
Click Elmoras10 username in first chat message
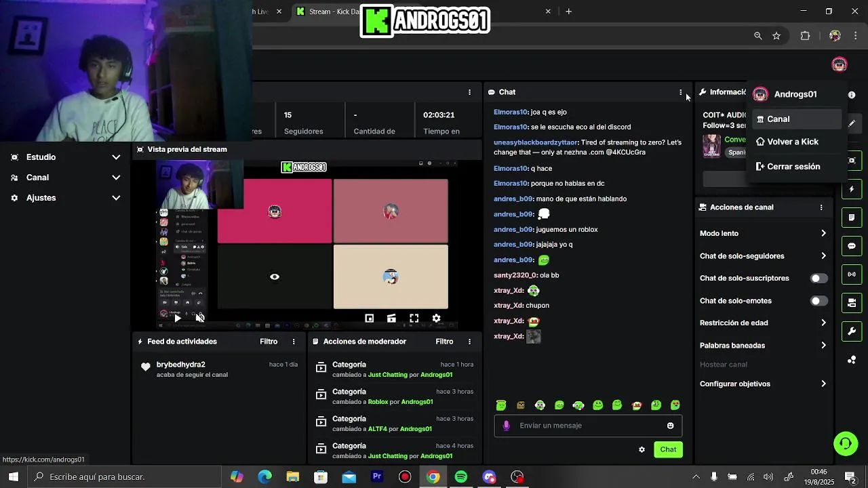[x=511, y=112]
